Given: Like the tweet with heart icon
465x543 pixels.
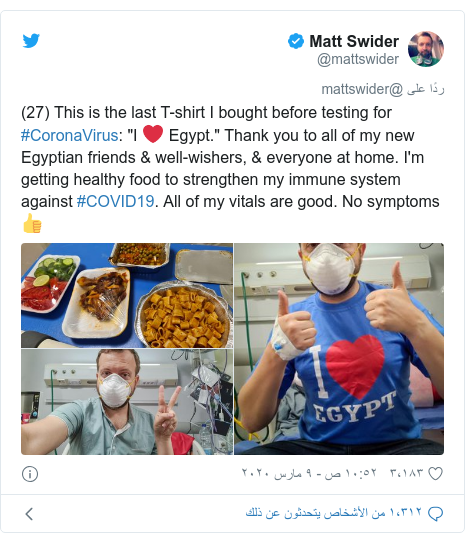Looking at the screenshot, I should click(436, 473).
